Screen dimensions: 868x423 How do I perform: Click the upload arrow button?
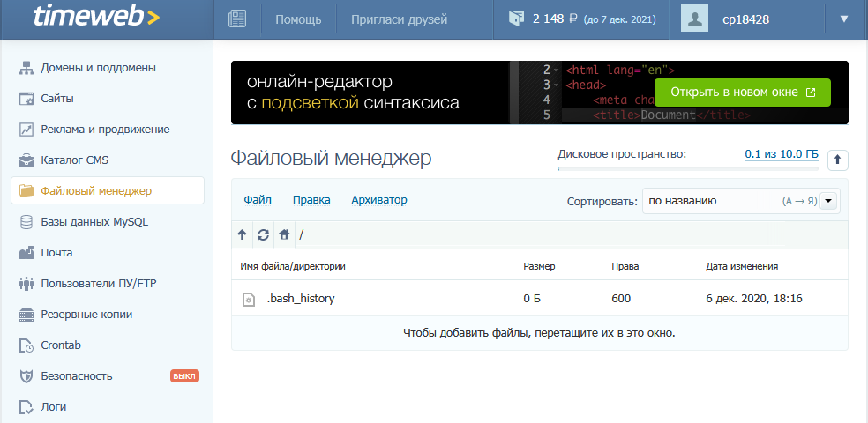click(837, 160)
